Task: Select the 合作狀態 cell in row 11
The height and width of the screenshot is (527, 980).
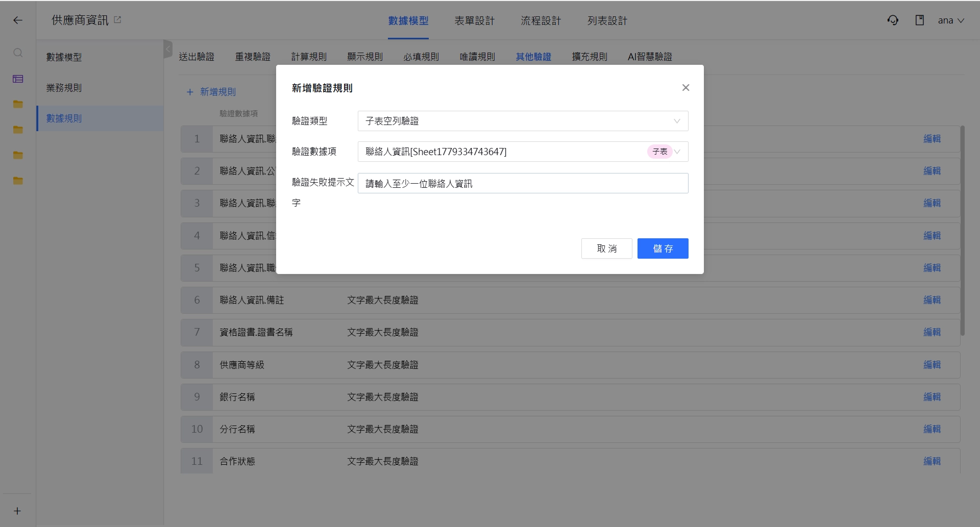Action: tap(237, 461)
